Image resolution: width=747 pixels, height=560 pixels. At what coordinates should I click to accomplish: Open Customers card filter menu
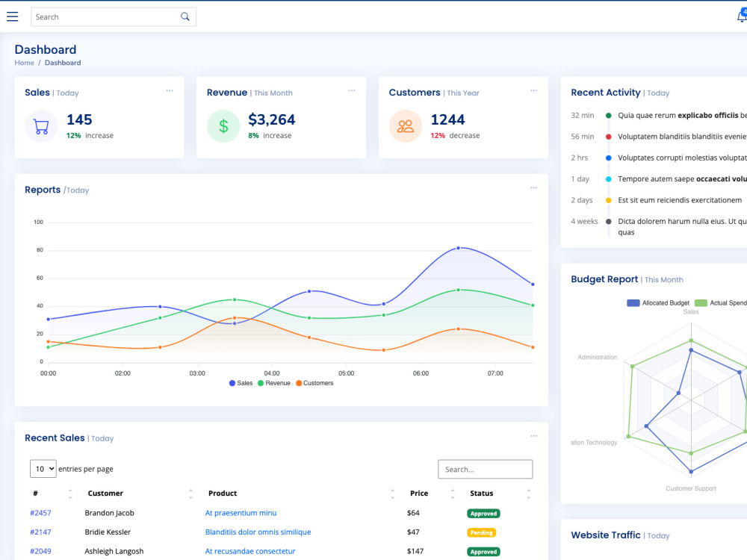point(533,90)
